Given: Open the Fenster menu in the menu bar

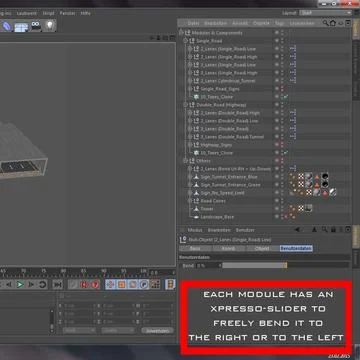Looking at the screenshot, I should tap(67, 13).
